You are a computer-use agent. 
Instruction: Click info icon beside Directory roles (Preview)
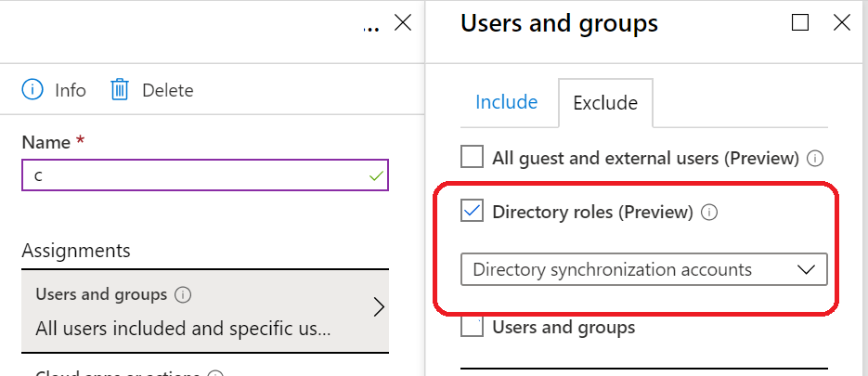coord(709,213)
